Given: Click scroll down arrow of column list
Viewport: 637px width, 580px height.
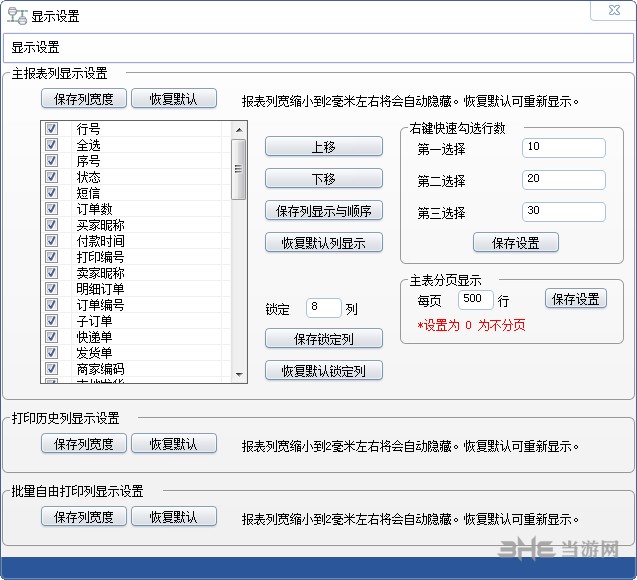Looking at the screenshot, I should click(x=239, y=374).
